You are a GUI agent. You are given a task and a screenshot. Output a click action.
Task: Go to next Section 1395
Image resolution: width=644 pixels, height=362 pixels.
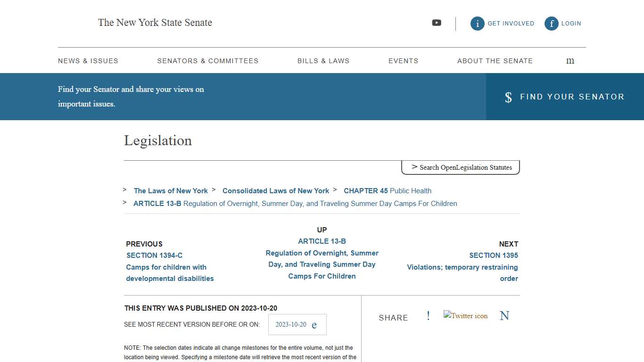point(494,255)
